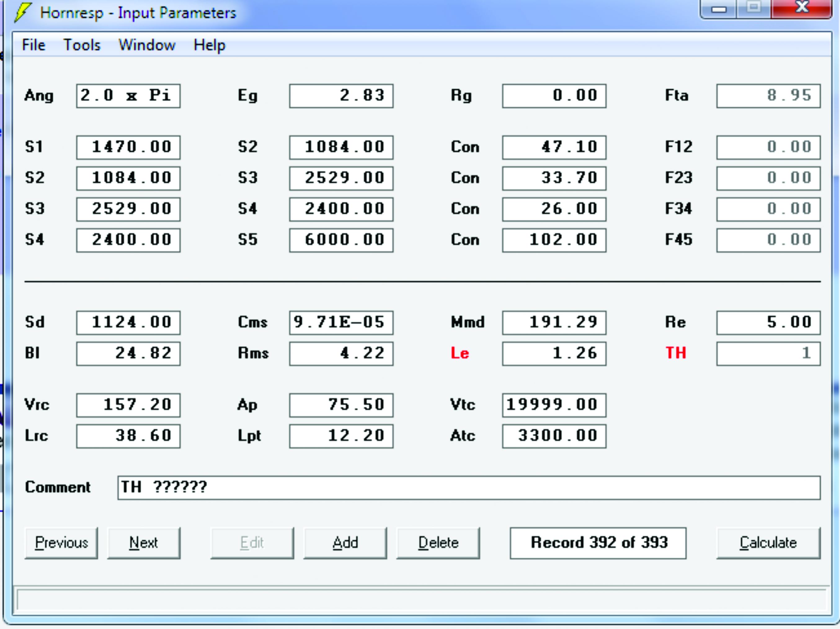Click the Comment field containing TH ??????

[x=469, y=488]
